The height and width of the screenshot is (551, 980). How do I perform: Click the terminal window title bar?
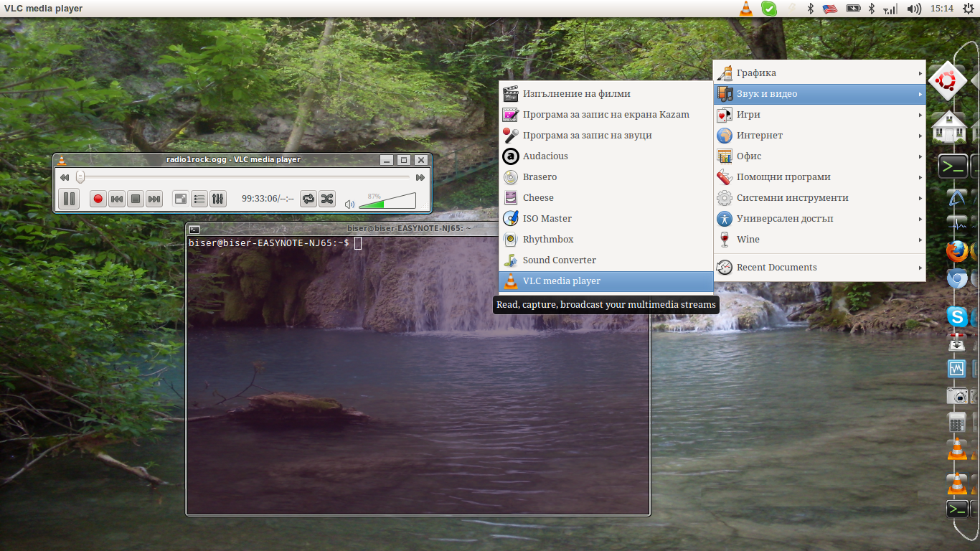point(418,229)
